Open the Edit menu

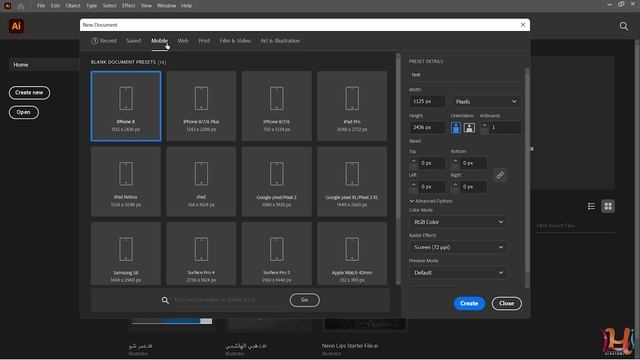(55, 6)
